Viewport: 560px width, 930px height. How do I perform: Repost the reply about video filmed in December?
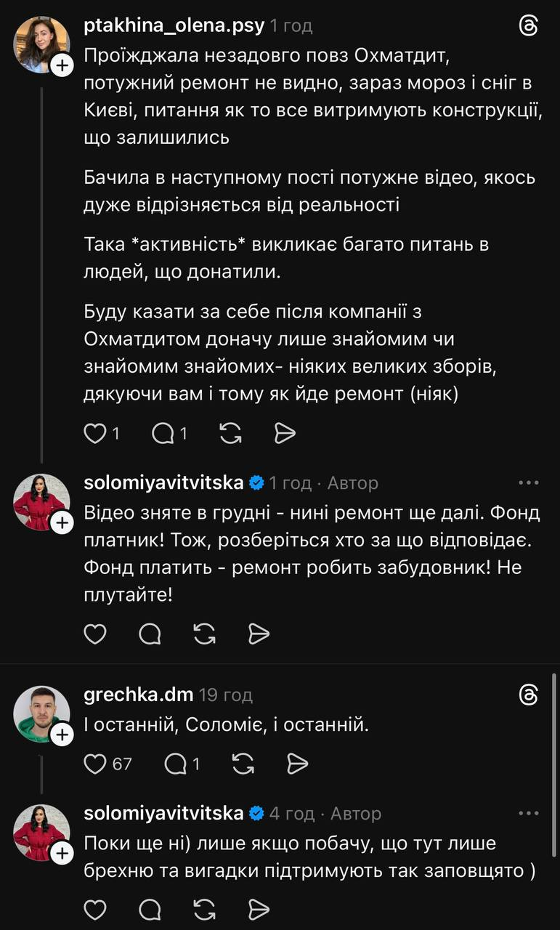(206, 634)
